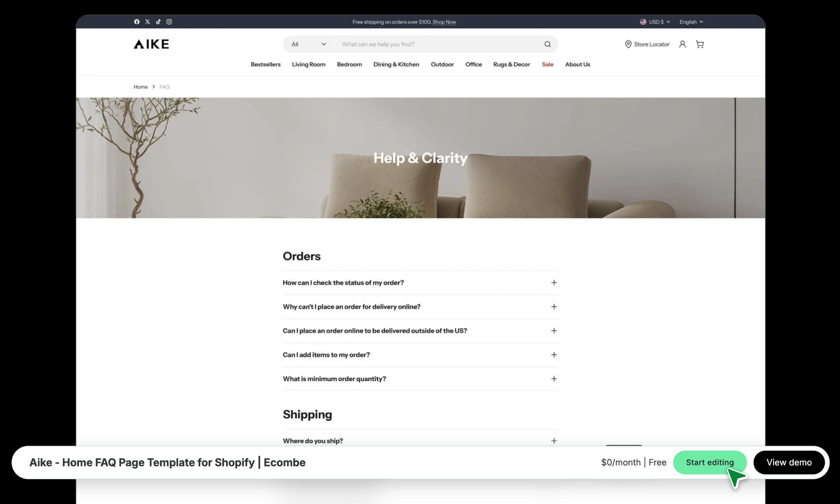
Task: Open the TikTok social icon
Action: (x=158, y=22)
